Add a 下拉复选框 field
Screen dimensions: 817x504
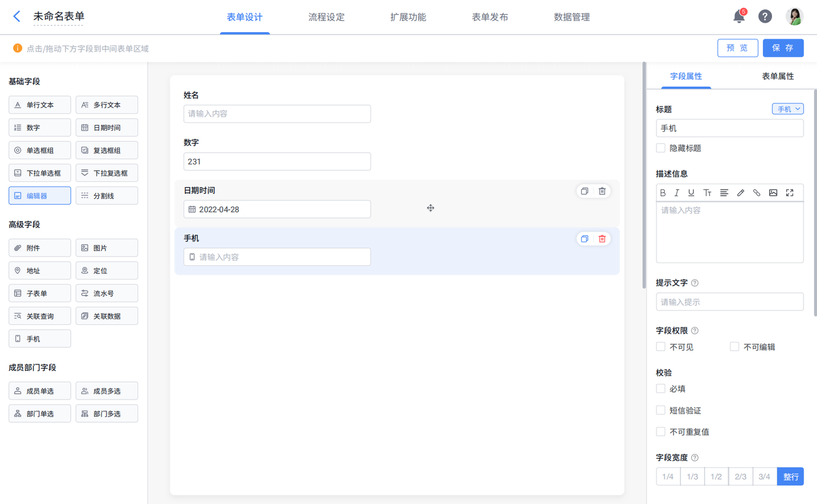107,173
